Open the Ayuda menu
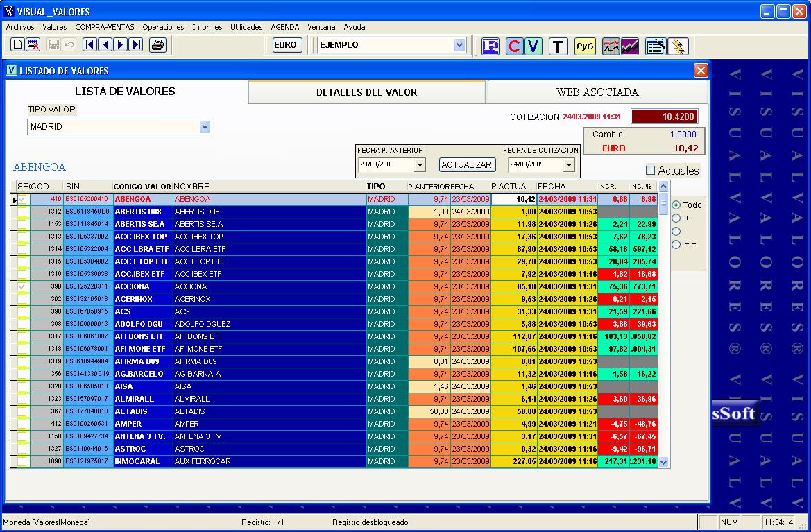The width and height of the screenshot is (811, 532). pyautogui.click(x=355, y=27)
